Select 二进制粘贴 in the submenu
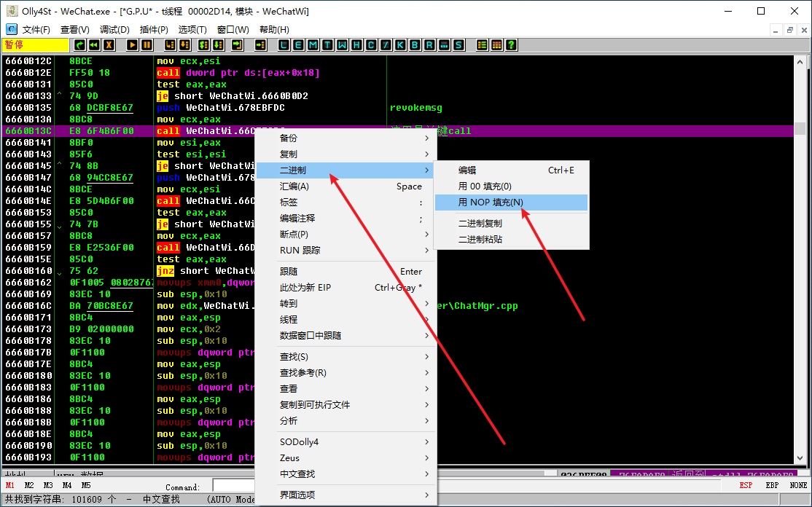 pos(511,240)
